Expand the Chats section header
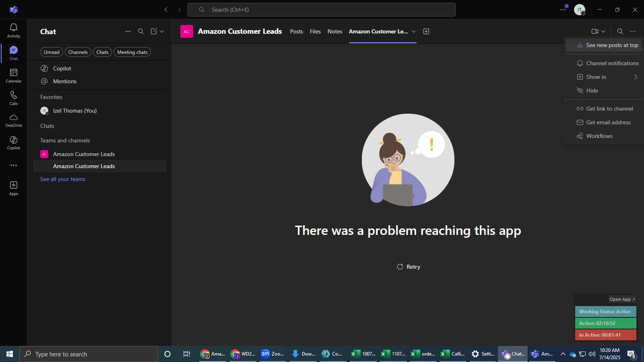The image size is (644, 362). 47,126
